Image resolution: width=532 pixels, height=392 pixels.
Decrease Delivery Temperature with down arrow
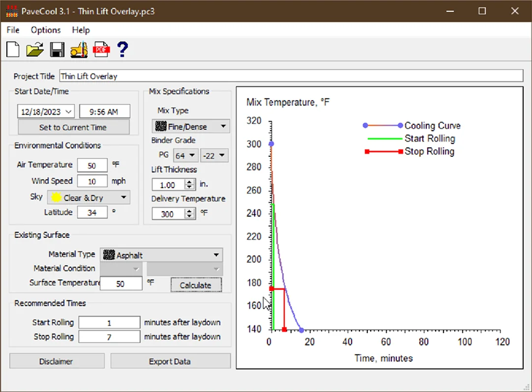click(190, 217)
